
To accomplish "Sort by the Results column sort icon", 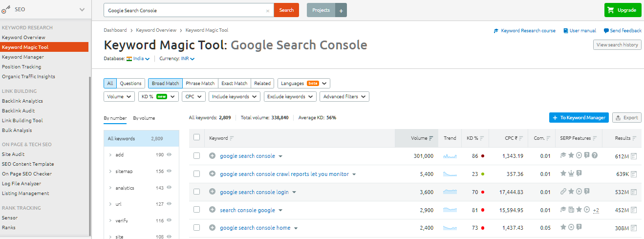I will click(x=635, y=138).
